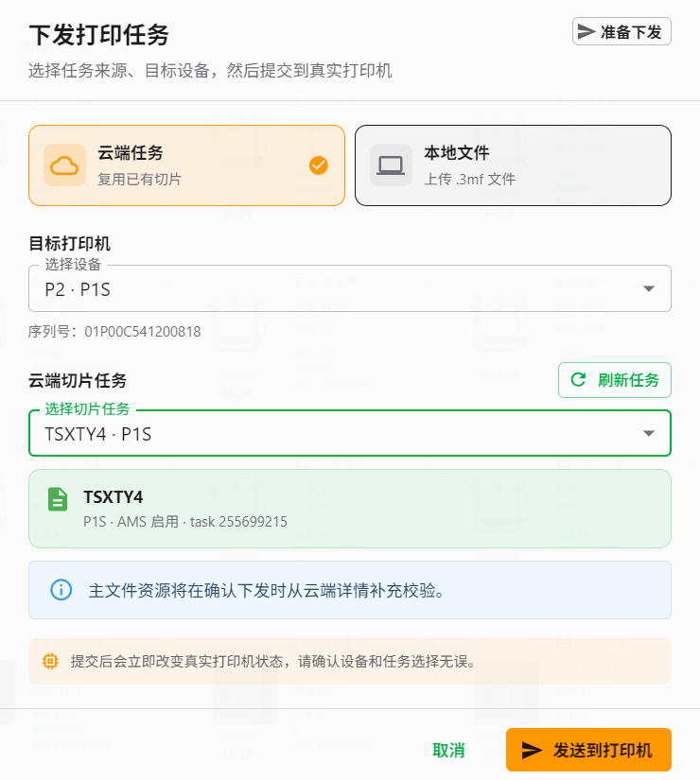
Task: Click 发送到打印机 to submit the job
Action: coord(588,750)
